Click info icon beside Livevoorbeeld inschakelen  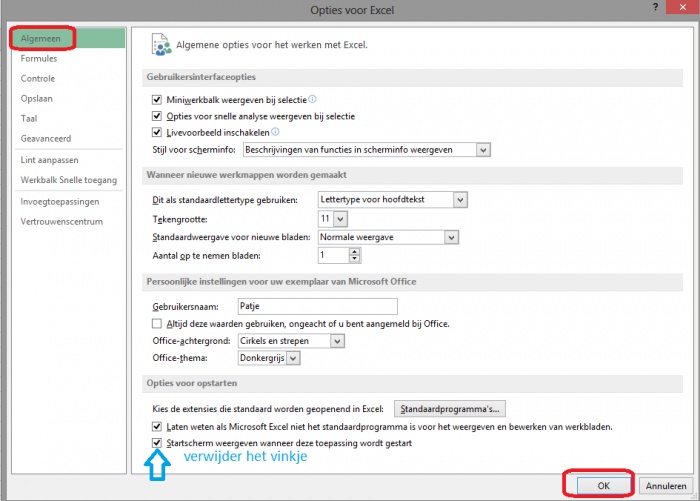point(275,132)
